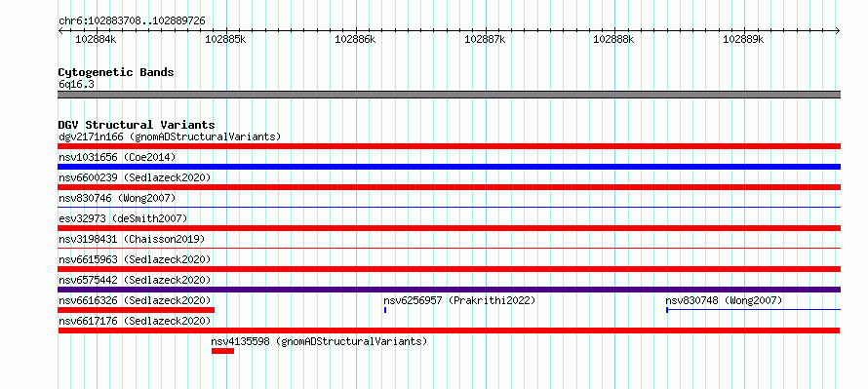868x389 pixels.
Task: Click the short nsv4135598 gnomAD red bar
Action: point(222,351)
